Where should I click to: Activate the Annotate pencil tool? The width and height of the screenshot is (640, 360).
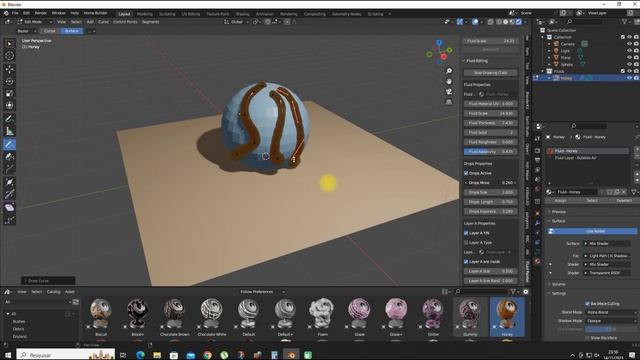point(9,119)
